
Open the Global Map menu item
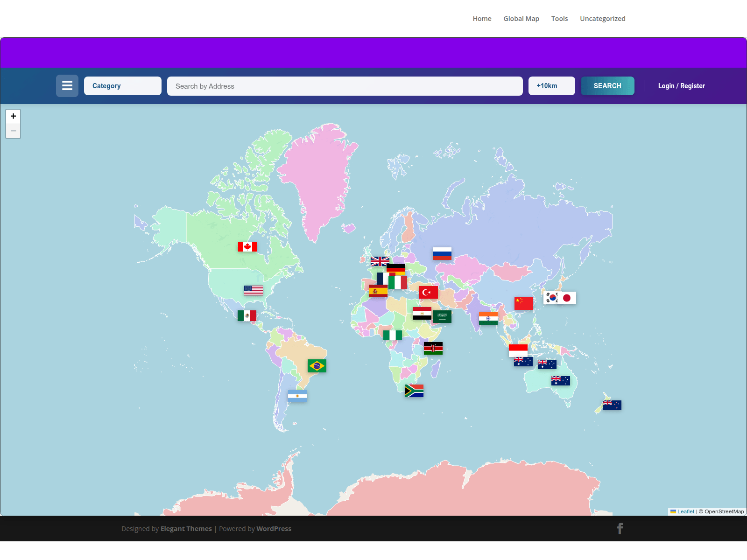[x=521, y=19]
